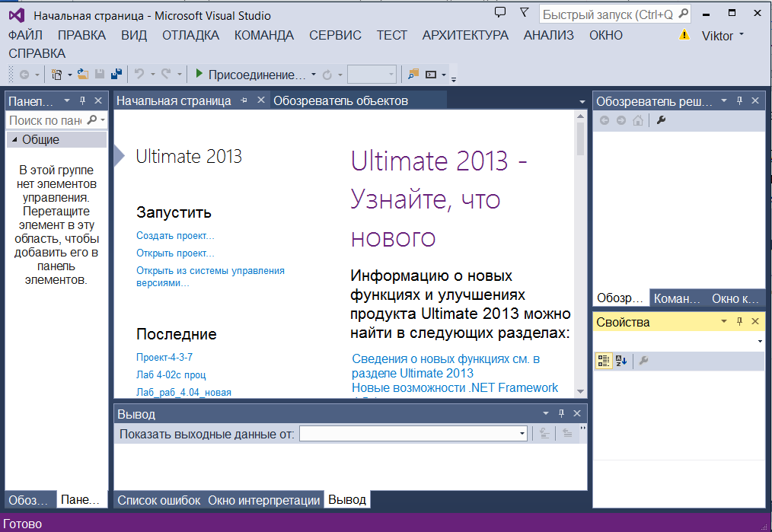Click the Forward arrow in Solution Explorer
This screenshot has width=772, height=532.
621,120
